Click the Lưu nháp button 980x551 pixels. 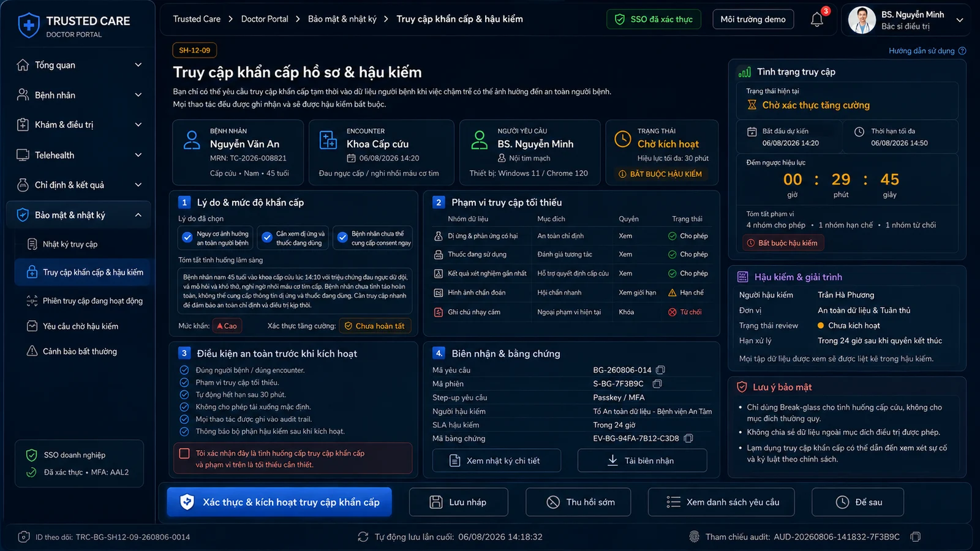pos(459,502)
